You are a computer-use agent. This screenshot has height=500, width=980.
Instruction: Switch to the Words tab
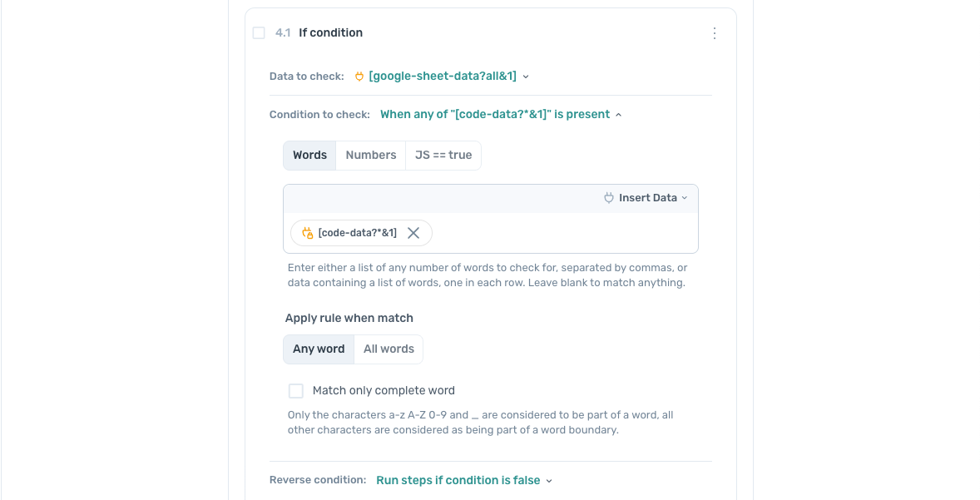pos(309,156)
